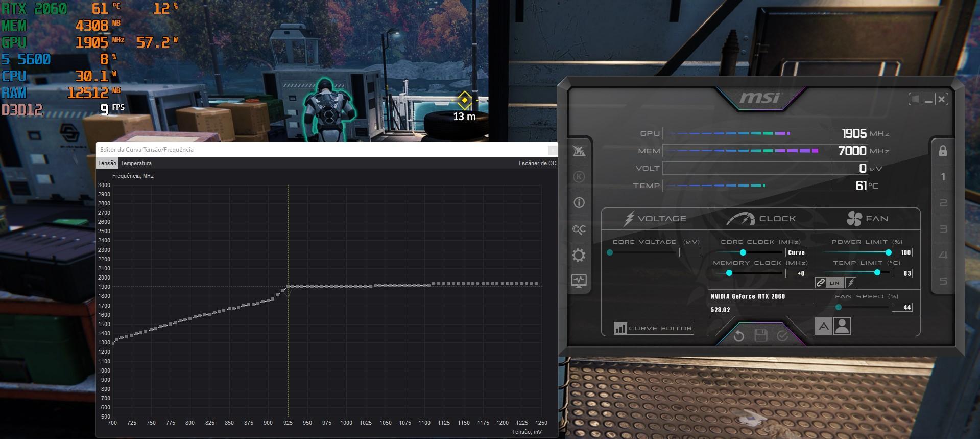
Task: Save current settings floppy icon
Action: (x=761, y=336)
